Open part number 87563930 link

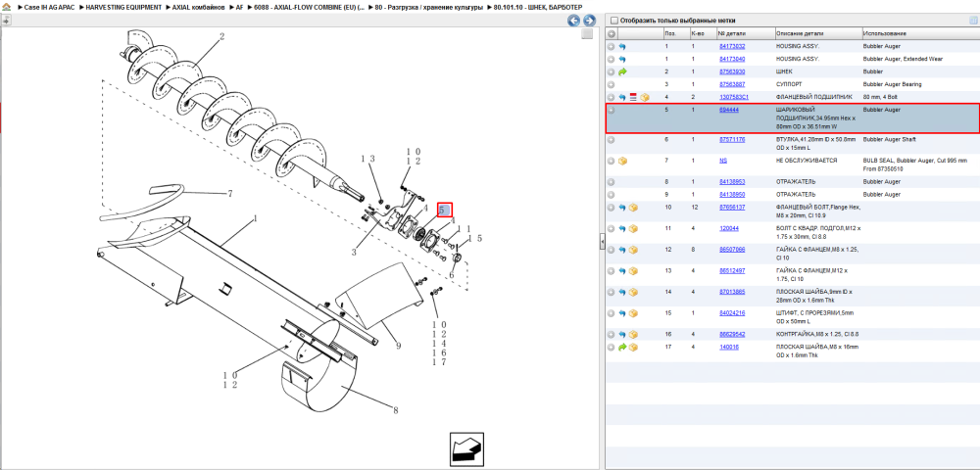pyautogui.click(x=732, y=71)
